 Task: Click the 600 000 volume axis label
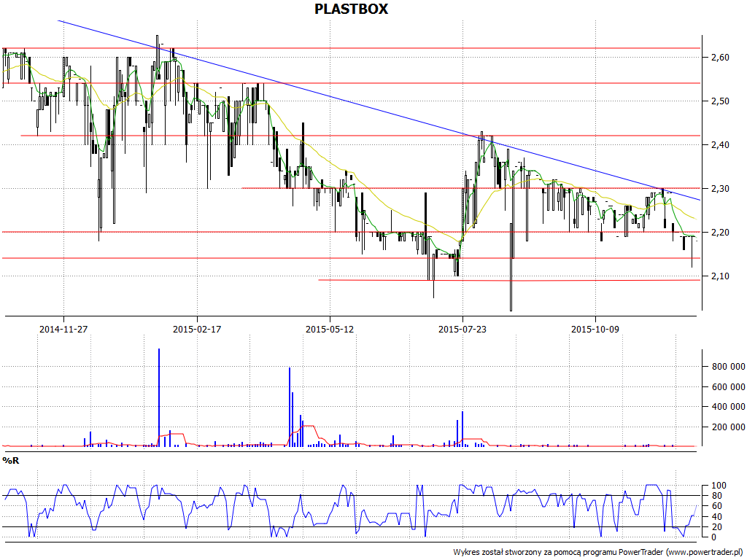click(x=729, y=386)
